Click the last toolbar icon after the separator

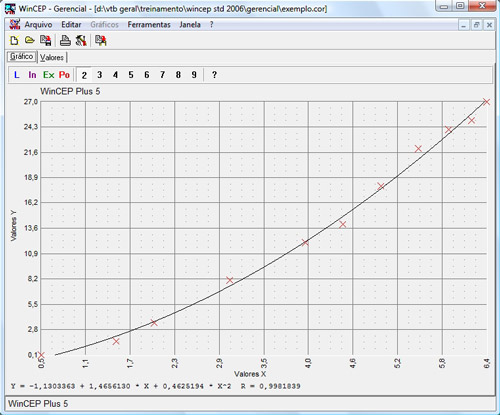point(101,41)
